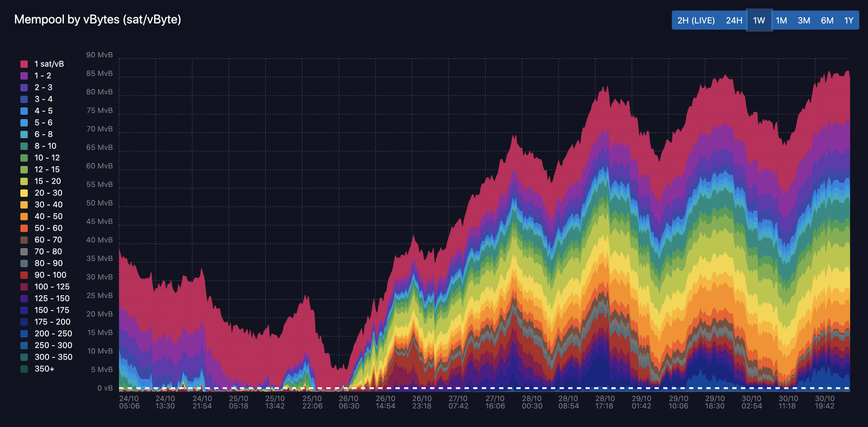Image resolution: width=868 pixels, height=427 pixels.
Task: Toggle the 20 - 30 fee band
Action: coord(41,193)
